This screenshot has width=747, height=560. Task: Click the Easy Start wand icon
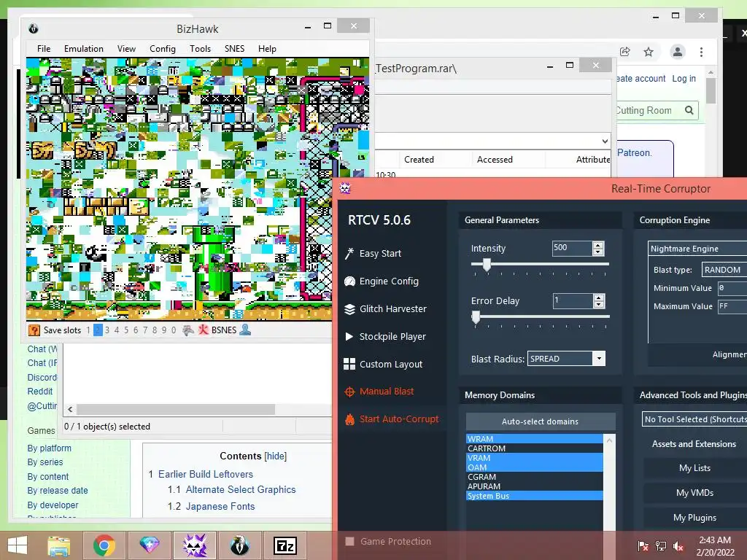(x=349, y=253)
